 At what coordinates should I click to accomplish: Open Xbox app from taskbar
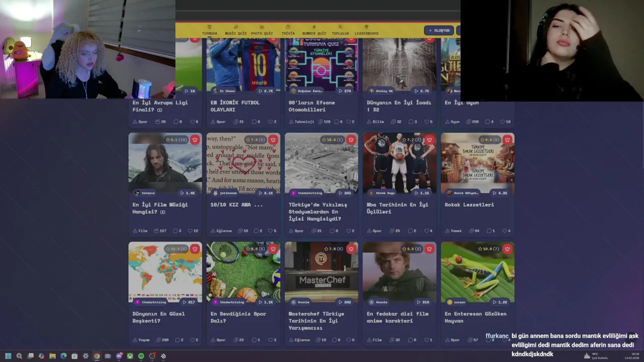[x=130, y=356]
